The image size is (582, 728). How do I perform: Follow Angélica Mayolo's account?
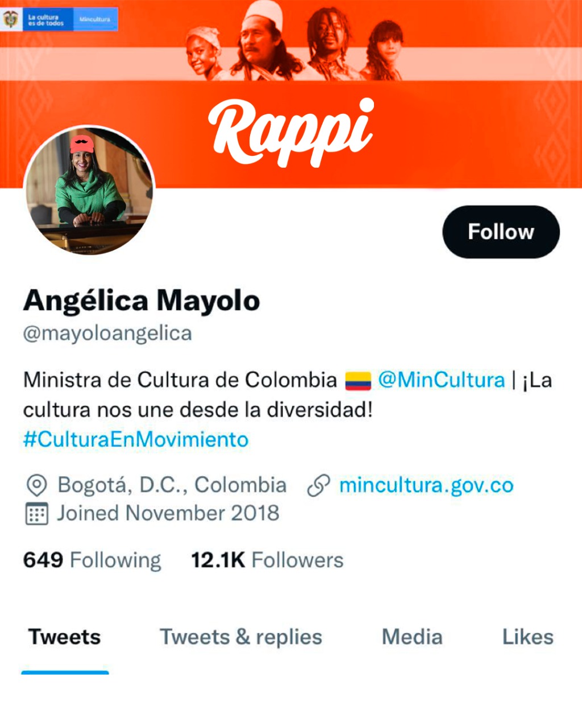[x=501, y=232]
